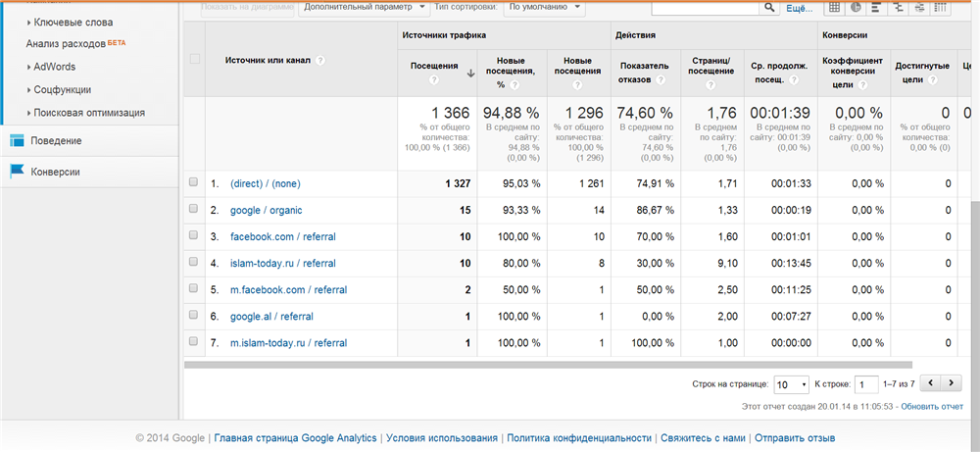Image resolution: width=980 pixels, height=452 pixels.
Task: Click Отправить отзыв link
Action: coord(795,438)
